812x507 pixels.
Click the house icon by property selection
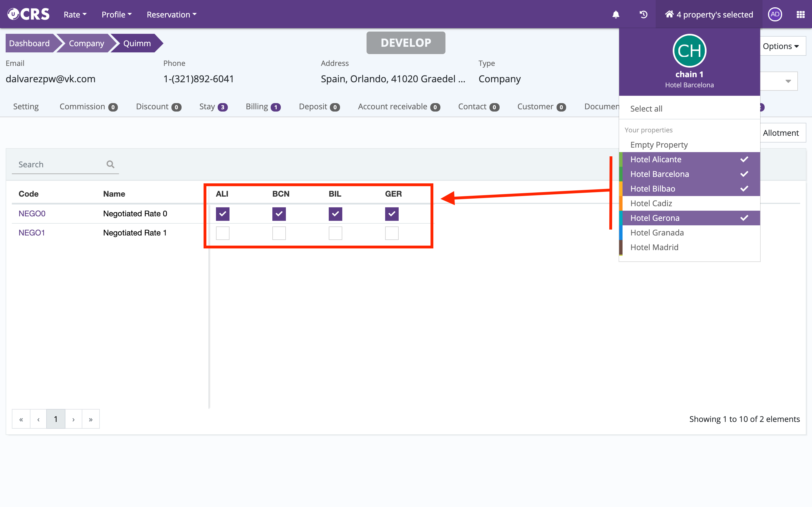[669, 14]
